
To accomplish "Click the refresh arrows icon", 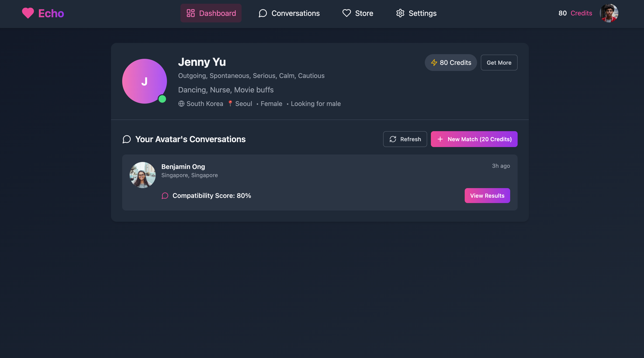I will pyautogui.click(x=393, y=139).
